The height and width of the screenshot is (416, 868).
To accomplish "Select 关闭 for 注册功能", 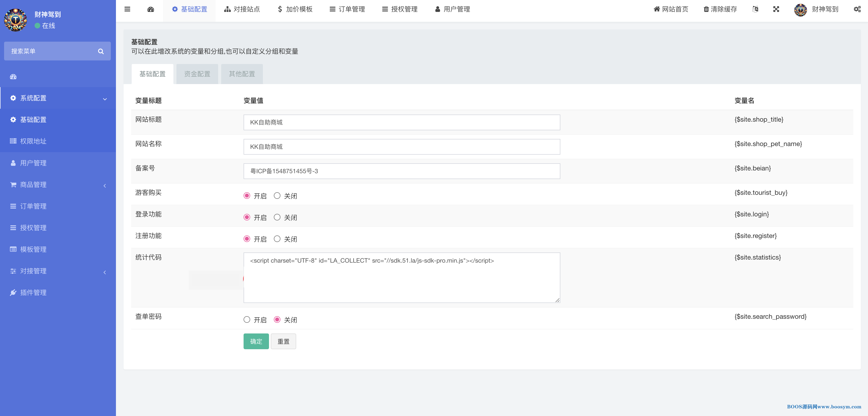I will coord(277,239).
